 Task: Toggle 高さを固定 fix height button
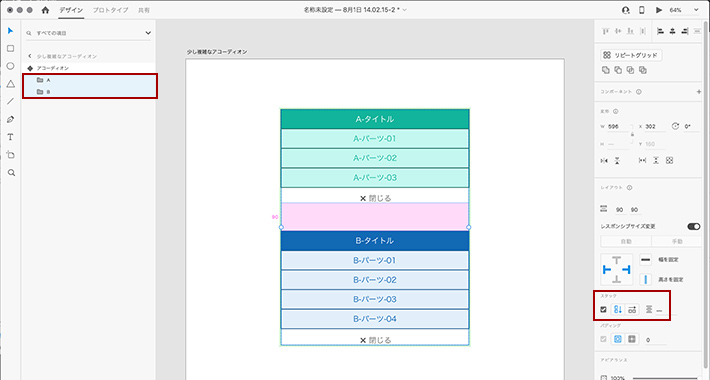pos(646,279)
